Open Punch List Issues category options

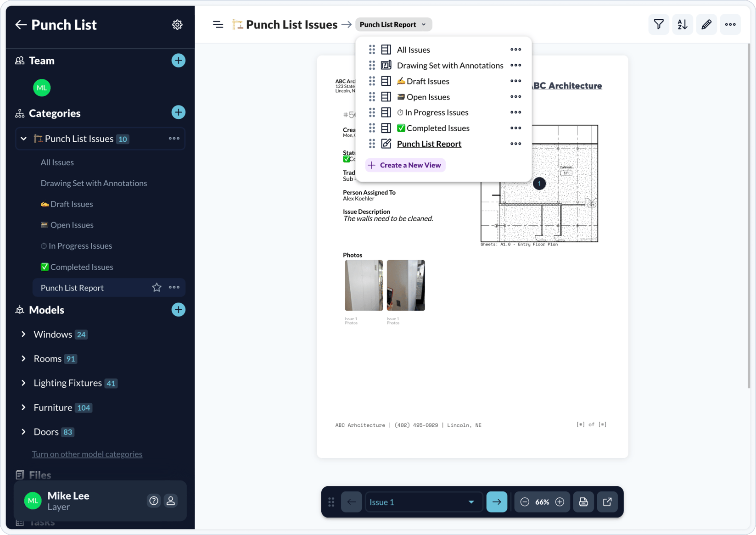tap(174, 139)
